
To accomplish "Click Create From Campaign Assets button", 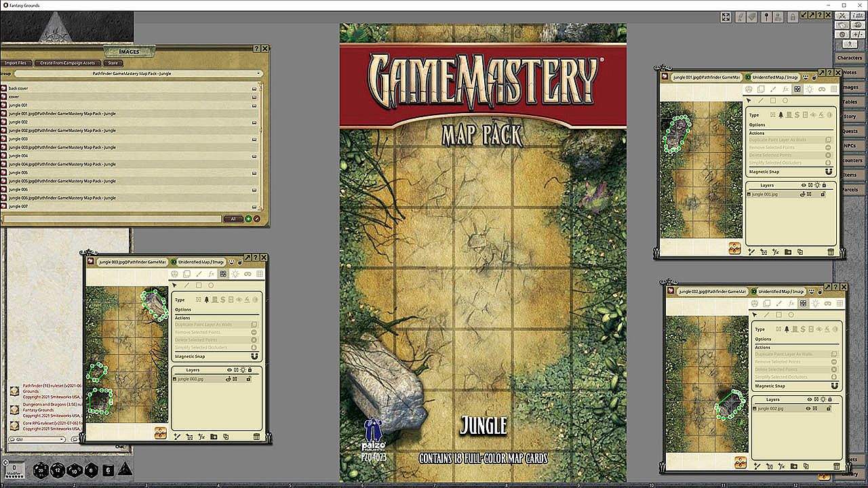I will pos(67,63).
